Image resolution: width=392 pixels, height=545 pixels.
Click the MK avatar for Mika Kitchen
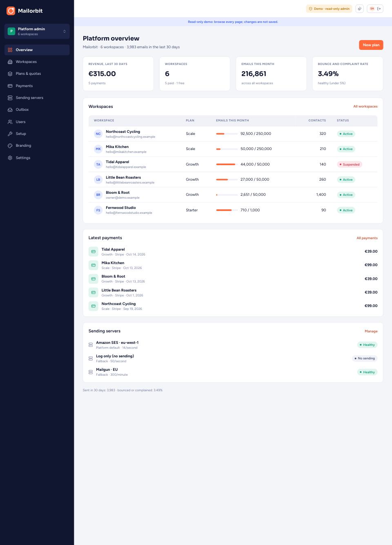[x=98, y=149]
